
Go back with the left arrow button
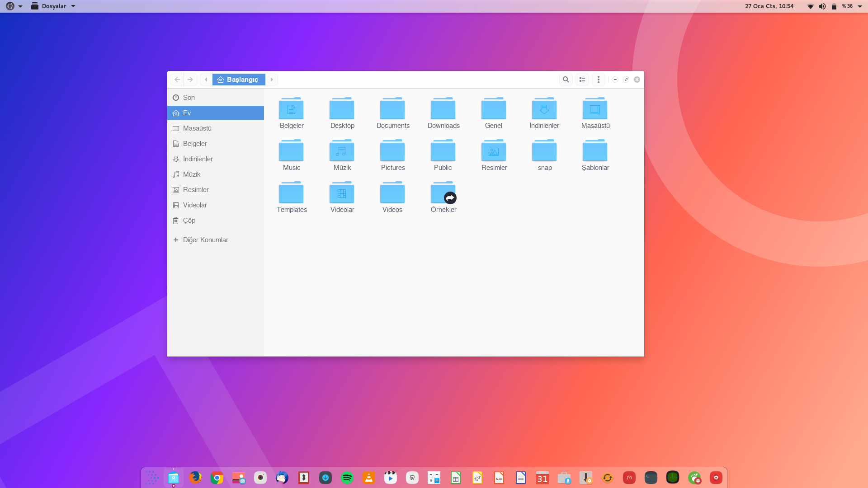tap(177, 80)
